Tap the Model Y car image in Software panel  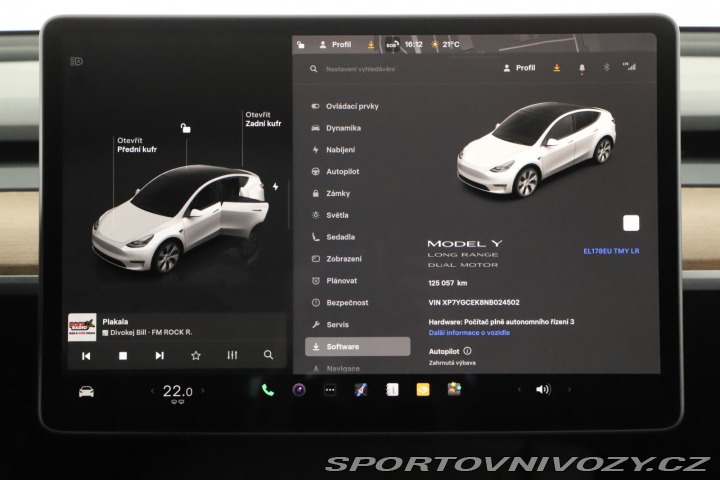[536, 149]
